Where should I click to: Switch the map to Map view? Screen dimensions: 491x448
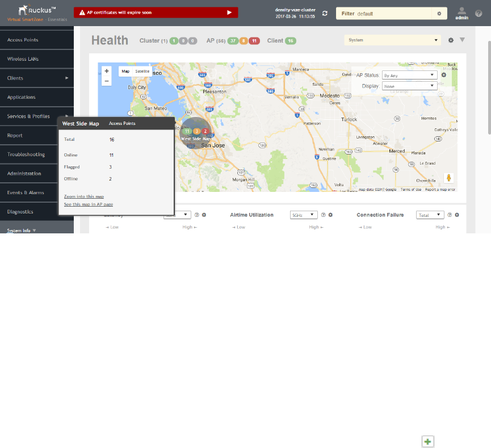click(x=125, y=72)
